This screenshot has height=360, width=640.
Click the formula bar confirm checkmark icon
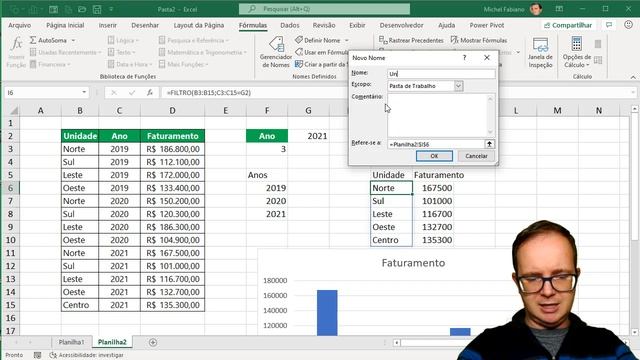(131, 93)
